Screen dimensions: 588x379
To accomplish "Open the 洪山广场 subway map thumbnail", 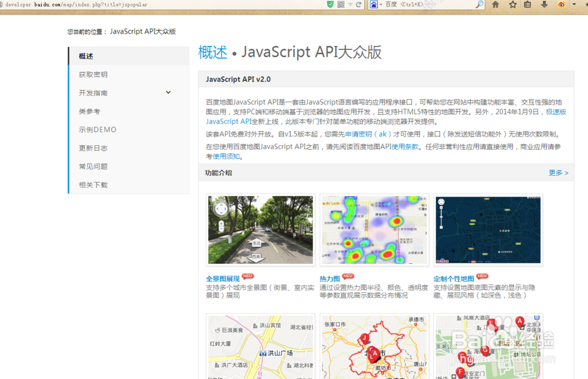I will pos(260,346).
